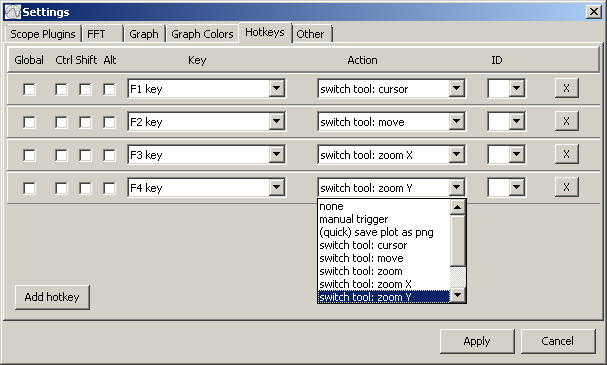The height and width of the screenshot is (365, 607).
Task: Apply the settings changes
Action: pyautogui.click(x=477, y=341)
